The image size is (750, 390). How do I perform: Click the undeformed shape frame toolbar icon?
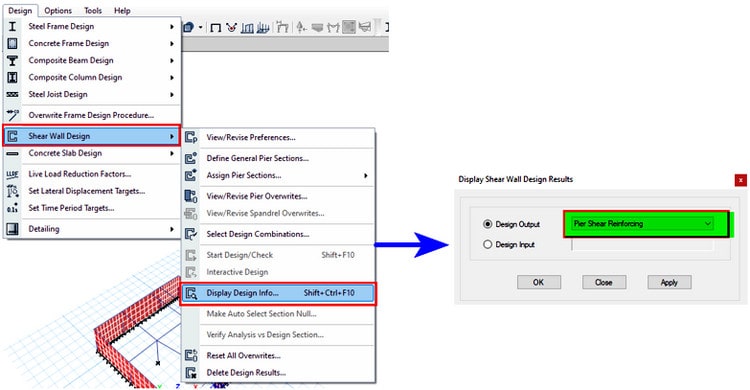[215, 28]
